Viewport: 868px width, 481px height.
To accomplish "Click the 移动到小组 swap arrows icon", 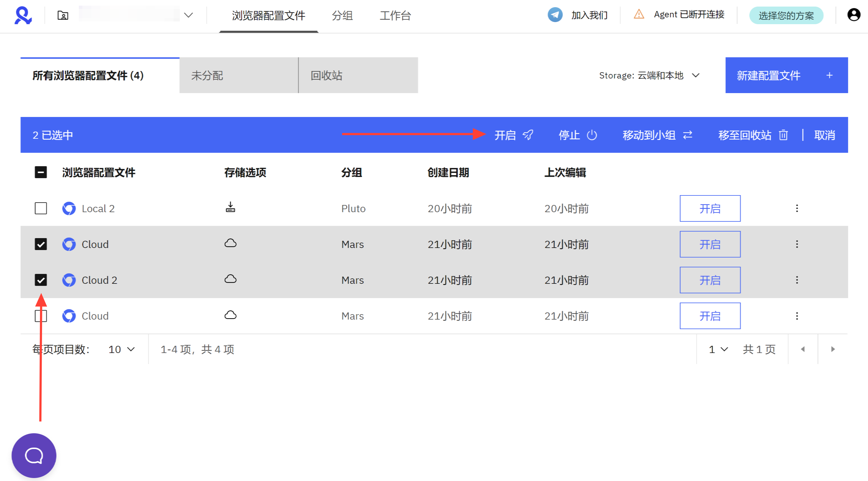I will pyautogui.click(x=688, y=135).
